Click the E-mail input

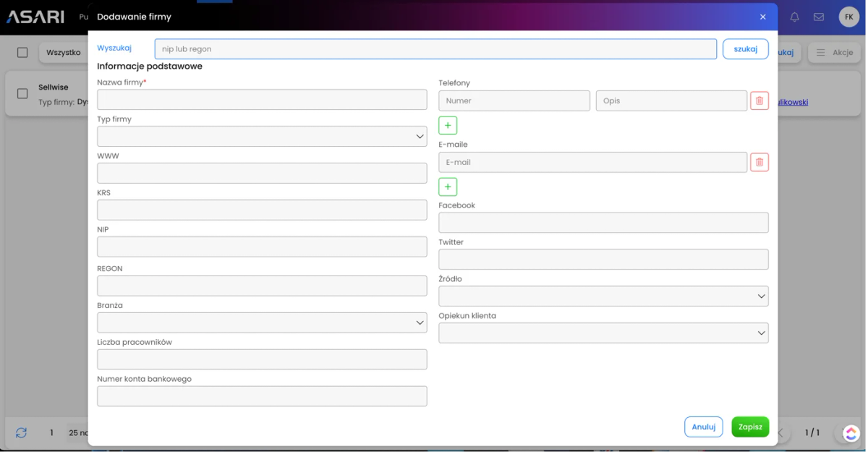point(593,162)
